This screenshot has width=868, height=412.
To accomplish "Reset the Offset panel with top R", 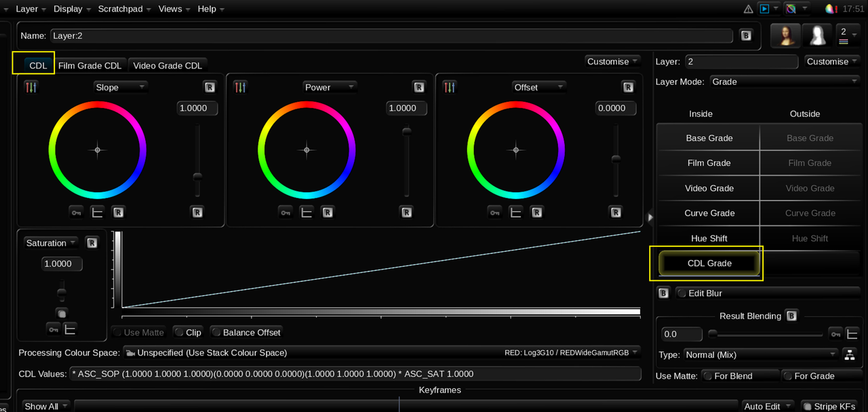I will (628, 87).
